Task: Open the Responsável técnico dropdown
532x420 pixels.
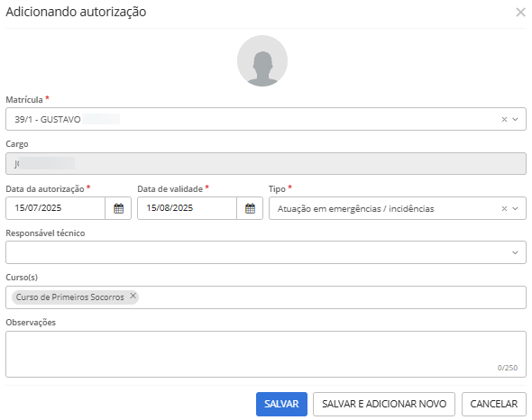Action: (266, 252)
